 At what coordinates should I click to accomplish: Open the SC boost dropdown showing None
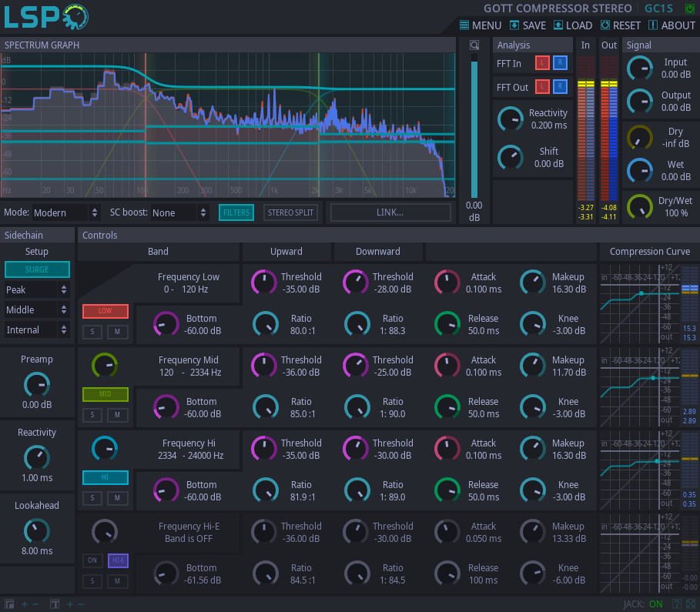pos(179,212)
